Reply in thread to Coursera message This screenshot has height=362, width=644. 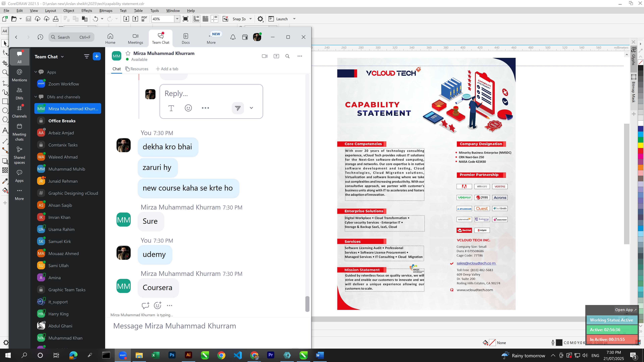pyautogui.click(x=145, y=305)
